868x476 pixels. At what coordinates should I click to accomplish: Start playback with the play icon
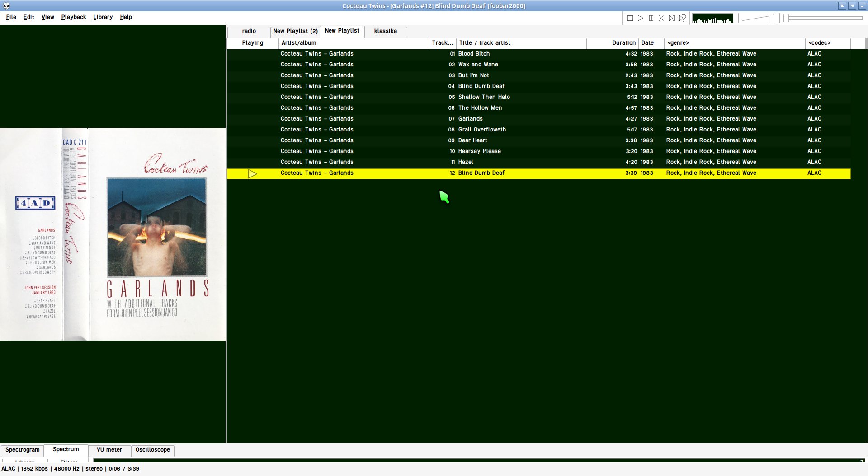coord(640,18)
